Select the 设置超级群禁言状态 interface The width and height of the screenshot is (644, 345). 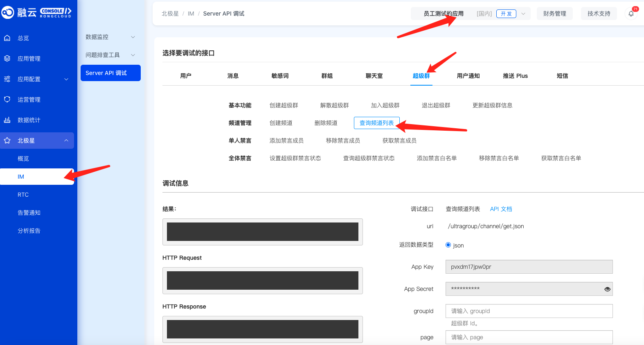(295, 158)
